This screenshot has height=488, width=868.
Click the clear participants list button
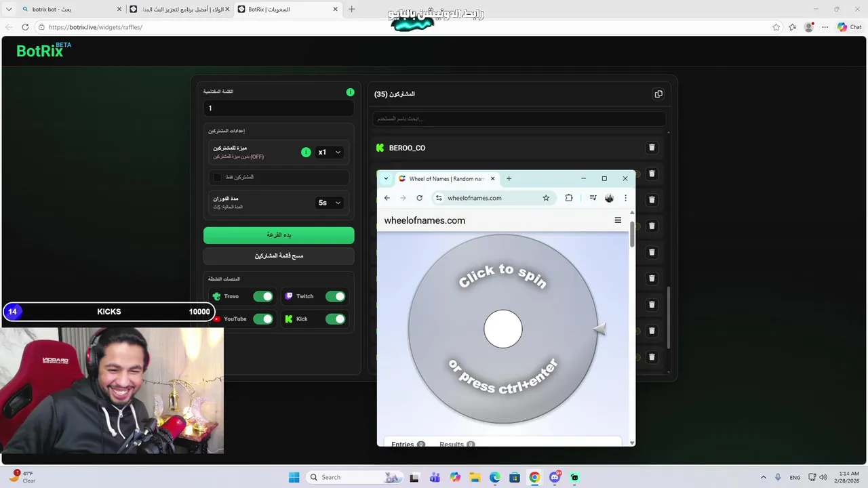pyautogui.click(x=279, y=256)
